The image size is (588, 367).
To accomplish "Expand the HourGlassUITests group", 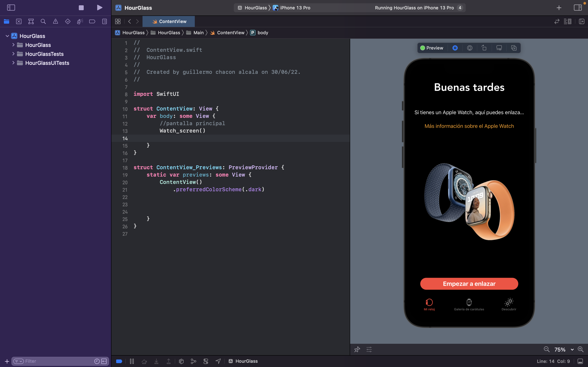I will (x=13, y=63).
